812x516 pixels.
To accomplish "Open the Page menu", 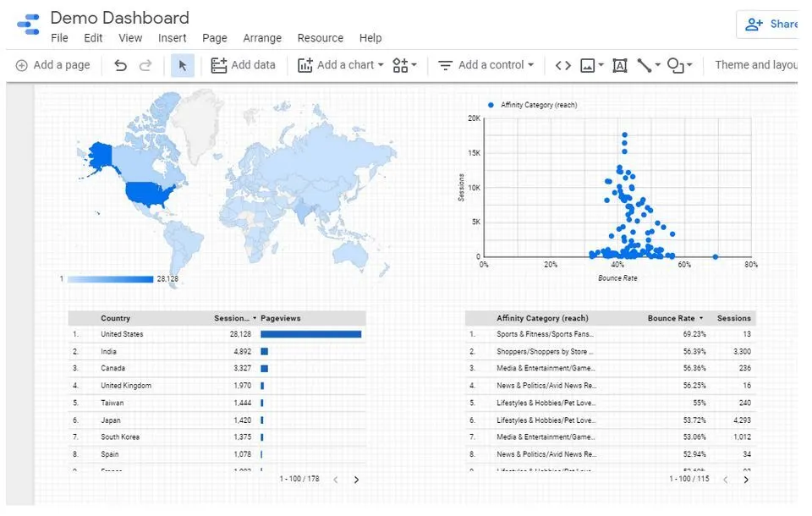I will tap(214, 38).
